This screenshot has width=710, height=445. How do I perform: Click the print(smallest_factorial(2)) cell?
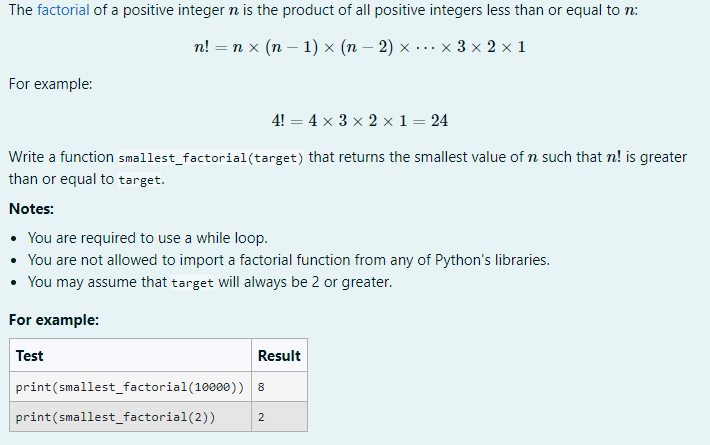click(x=130, y=416)
